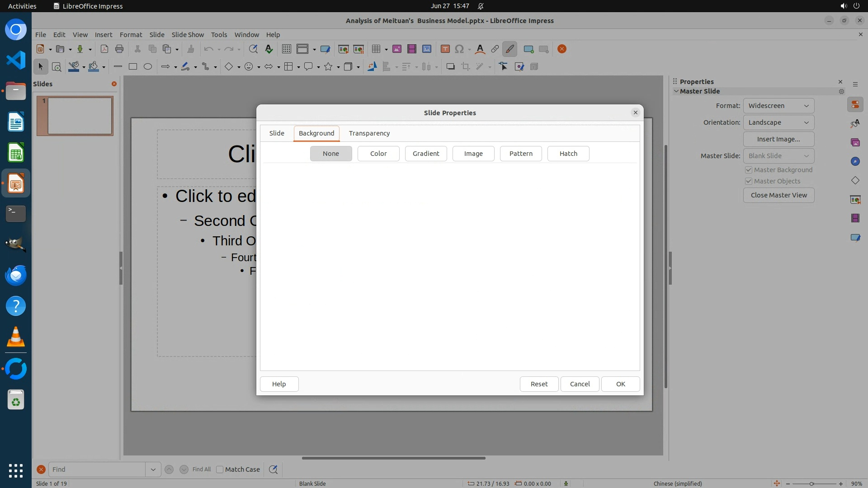Click the zoom slider in the status bar
The image size is (868, 488).
(811, 483)
